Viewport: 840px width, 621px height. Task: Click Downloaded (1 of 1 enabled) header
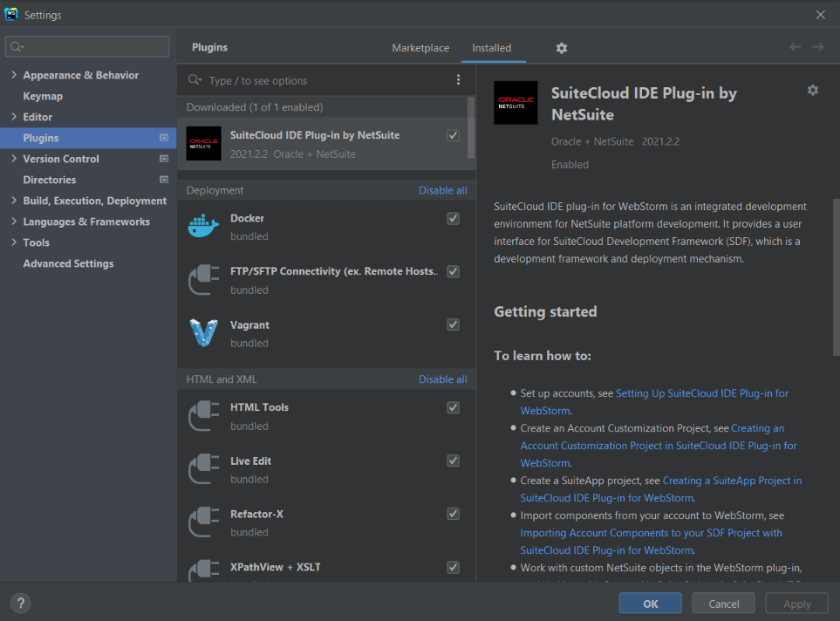(255, 107)
